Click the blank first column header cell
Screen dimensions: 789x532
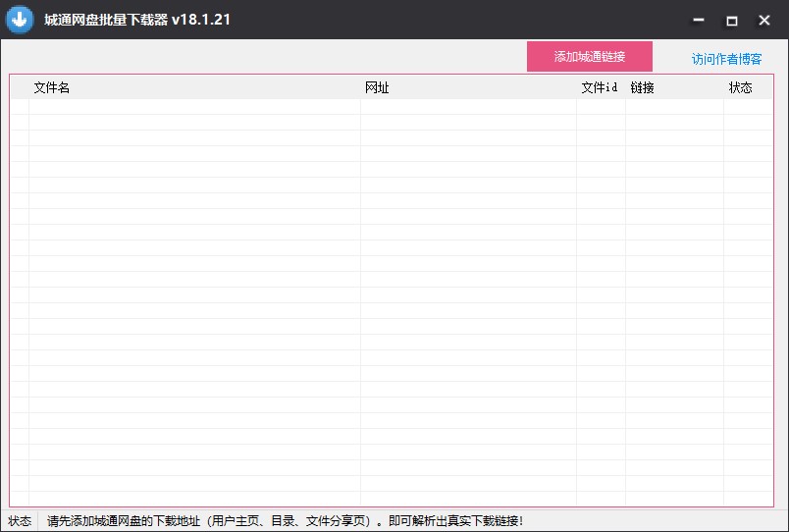click(20, 87)
